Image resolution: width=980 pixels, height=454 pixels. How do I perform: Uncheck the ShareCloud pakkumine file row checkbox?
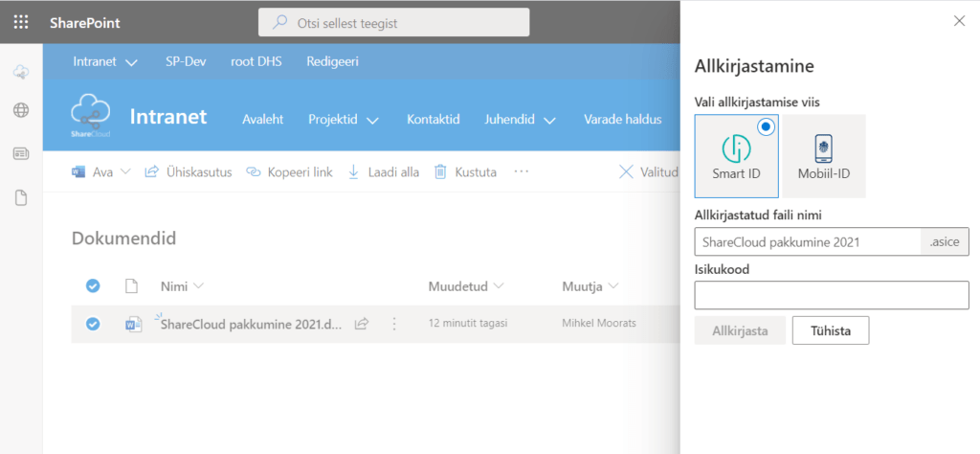click(x=93, y=324)
